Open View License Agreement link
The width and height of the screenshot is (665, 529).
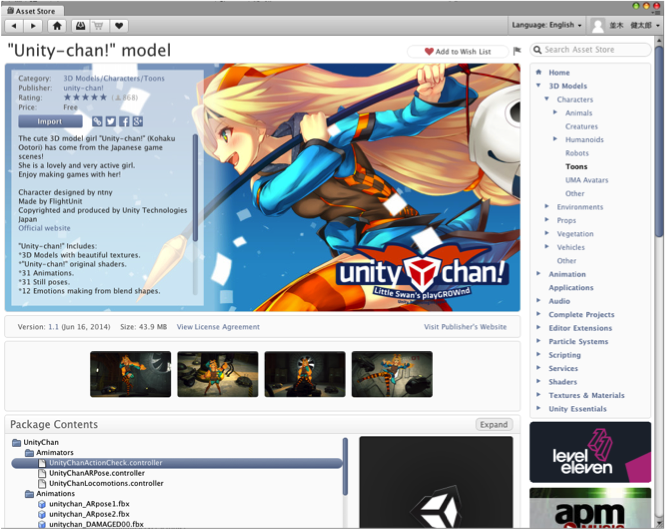tap(218, 327)
